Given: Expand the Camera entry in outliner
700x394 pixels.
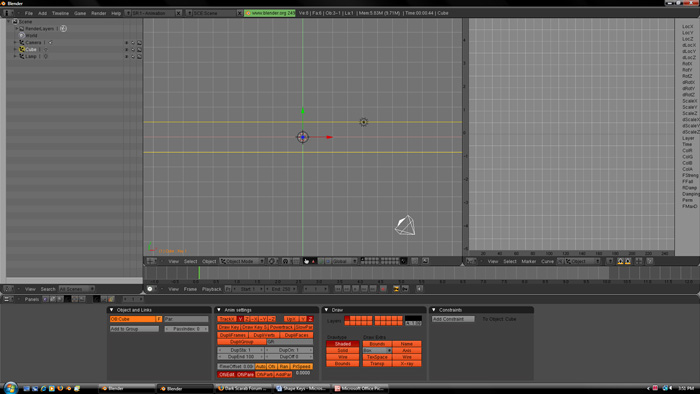Looking at the screenshot, I should pyautogui.click(x=15, y=42).
